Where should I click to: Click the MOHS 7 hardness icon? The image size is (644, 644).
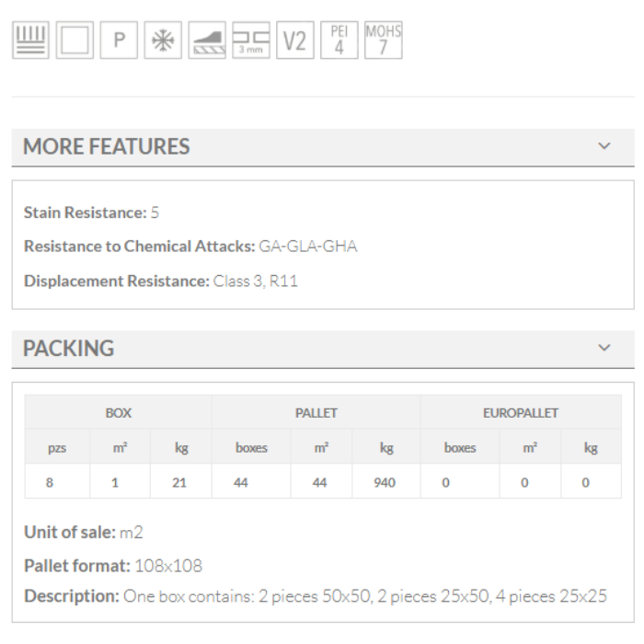(383, 40)
